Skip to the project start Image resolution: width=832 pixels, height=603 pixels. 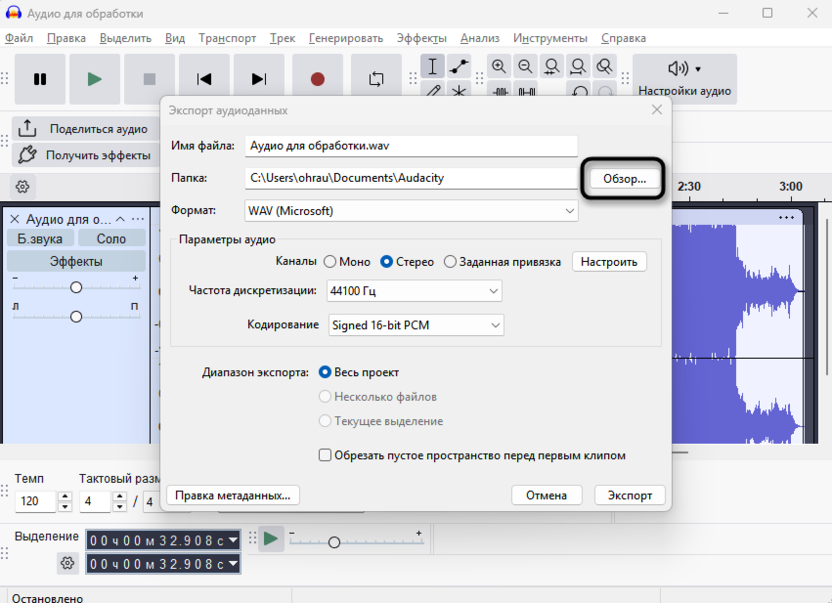[x=204, y=79]
